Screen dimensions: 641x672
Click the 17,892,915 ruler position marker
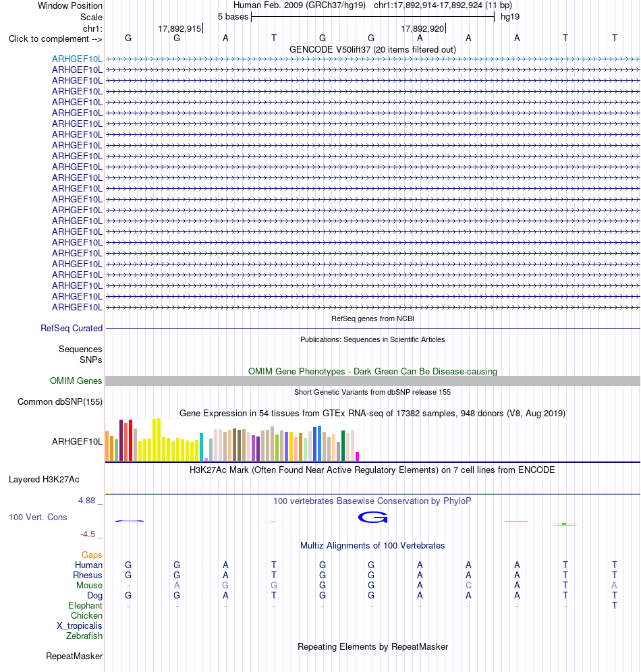tap(180, 29)
